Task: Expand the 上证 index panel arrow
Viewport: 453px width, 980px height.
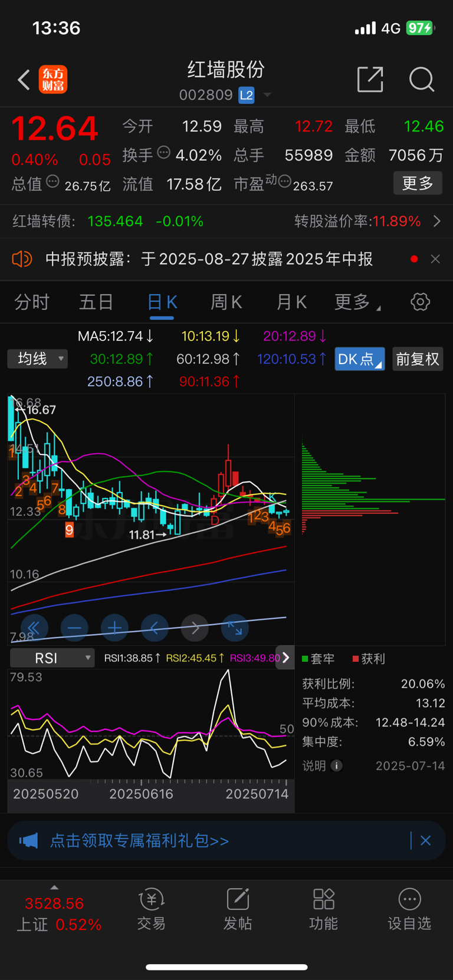Action: 54,887
